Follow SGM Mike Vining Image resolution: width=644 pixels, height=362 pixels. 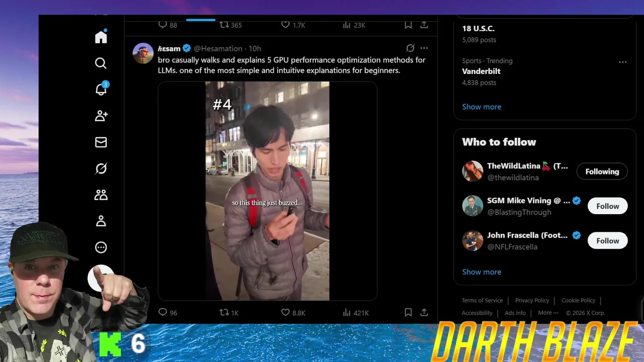pos(607,206)
